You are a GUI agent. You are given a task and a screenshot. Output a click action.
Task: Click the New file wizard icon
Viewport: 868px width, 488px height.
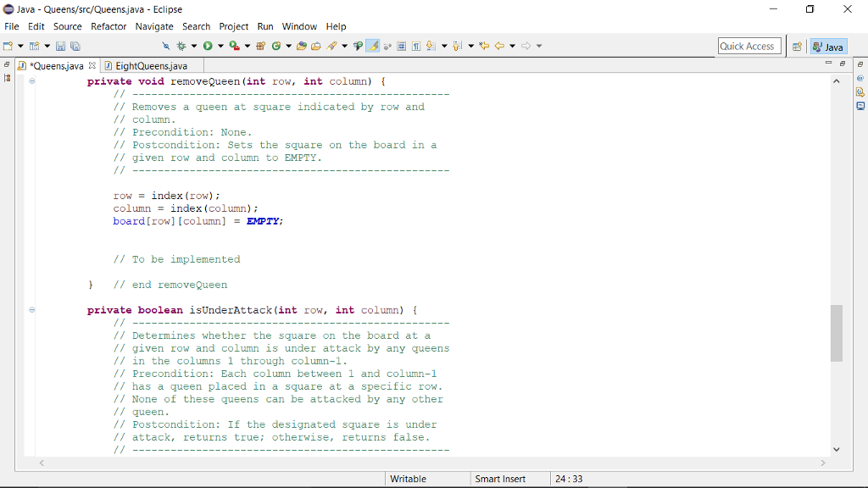(8, 46)
